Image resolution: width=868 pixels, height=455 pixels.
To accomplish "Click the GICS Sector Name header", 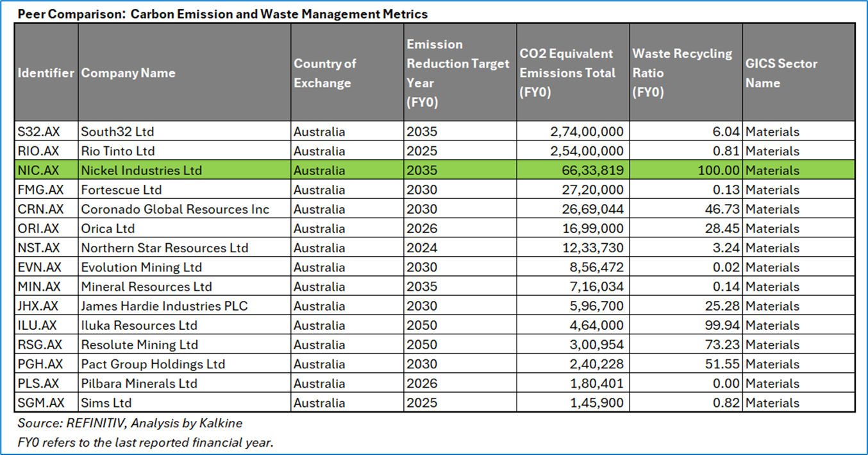I will coord(781,73).
